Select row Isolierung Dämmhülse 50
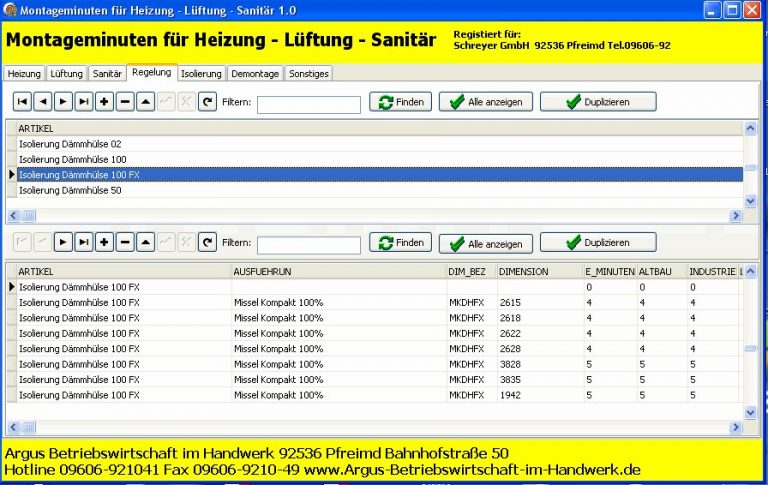This screenshot has height=485, width=768. tap(380, 190)
